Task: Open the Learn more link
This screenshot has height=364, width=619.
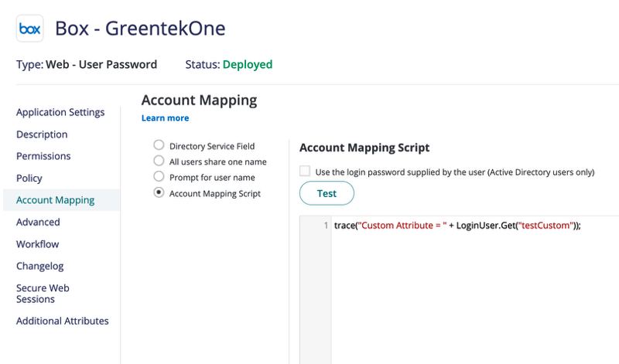Action: (x=165, y=118)
